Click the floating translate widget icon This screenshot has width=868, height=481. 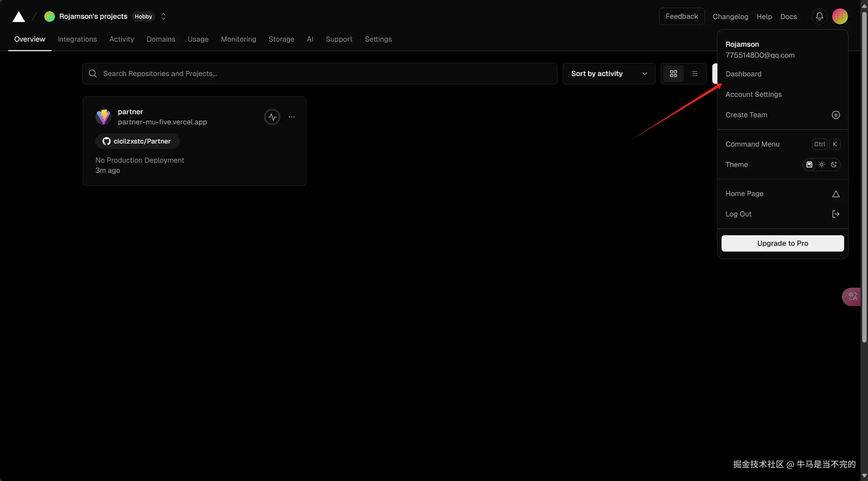(x=853, y=297)
